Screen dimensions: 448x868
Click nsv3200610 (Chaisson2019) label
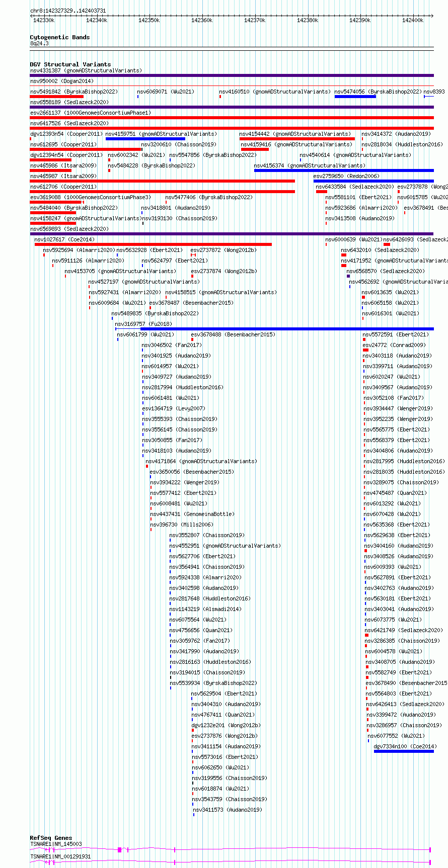click(x=179, y=144)
